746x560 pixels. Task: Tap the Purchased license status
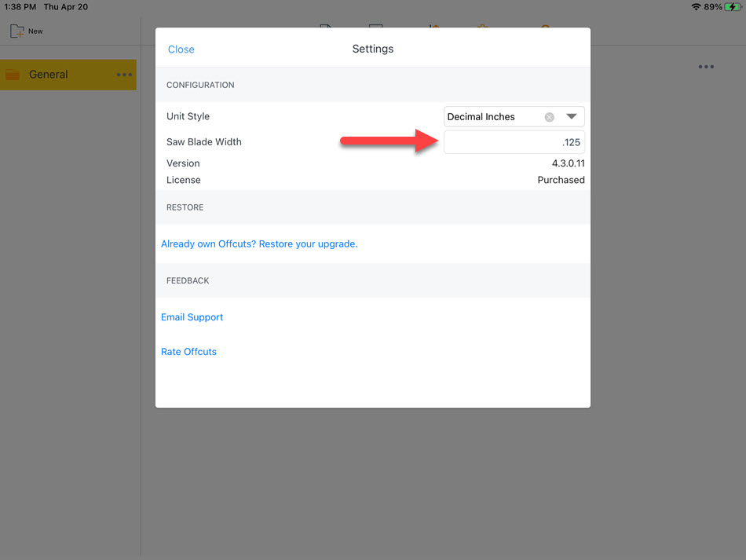pos(561,180)
